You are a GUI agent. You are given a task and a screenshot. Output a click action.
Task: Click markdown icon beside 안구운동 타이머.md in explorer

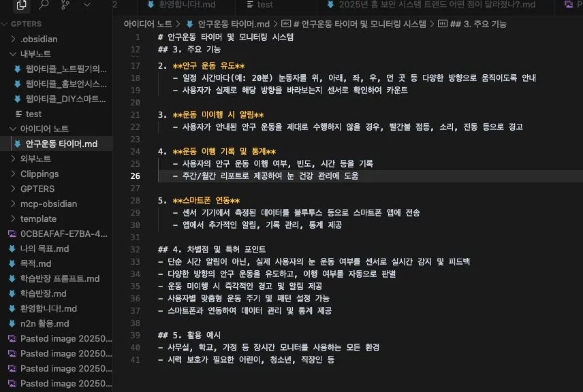pos(17,144)
